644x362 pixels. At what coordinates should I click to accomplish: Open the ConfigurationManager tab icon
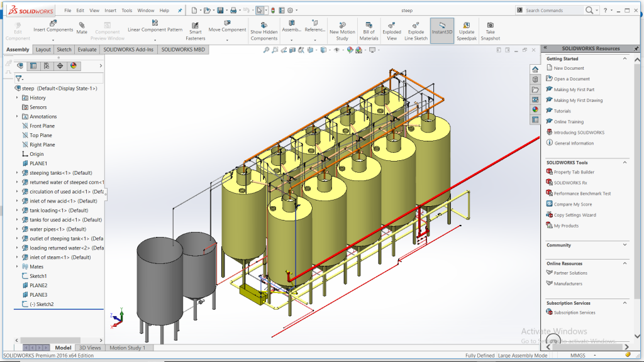(x=47, y=66)
